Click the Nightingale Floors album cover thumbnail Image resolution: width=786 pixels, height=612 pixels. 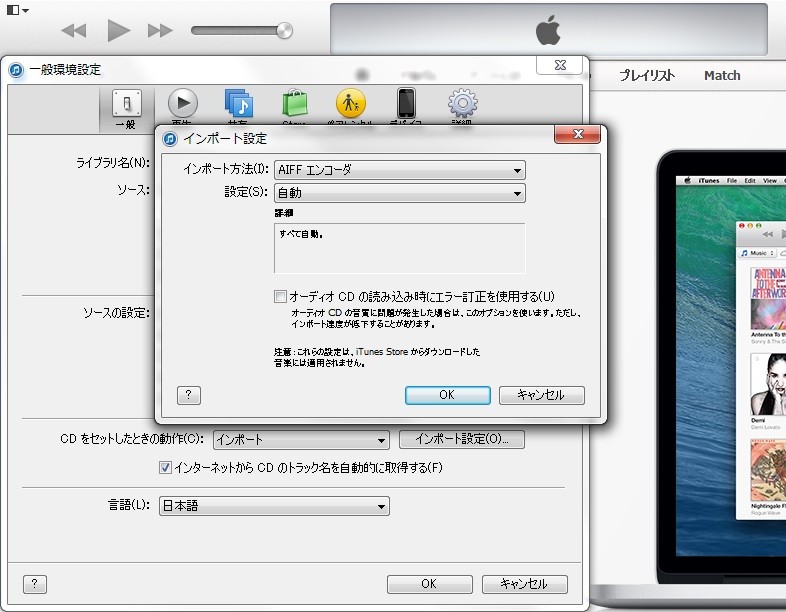pos(768,470)
